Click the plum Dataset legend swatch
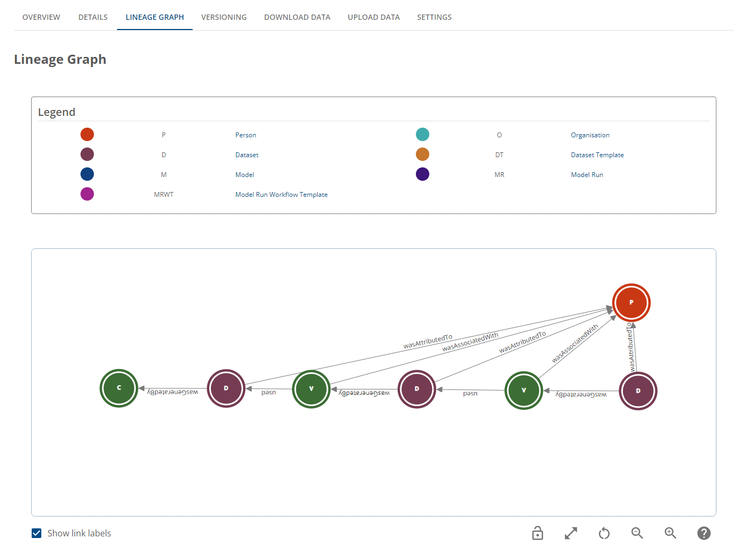 (87, 154)
